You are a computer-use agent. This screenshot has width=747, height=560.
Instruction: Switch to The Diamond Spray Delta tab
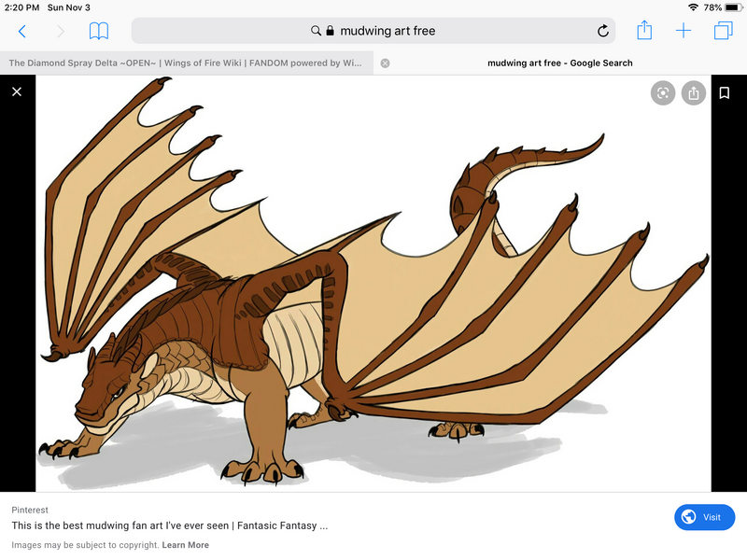coord(187,63)
